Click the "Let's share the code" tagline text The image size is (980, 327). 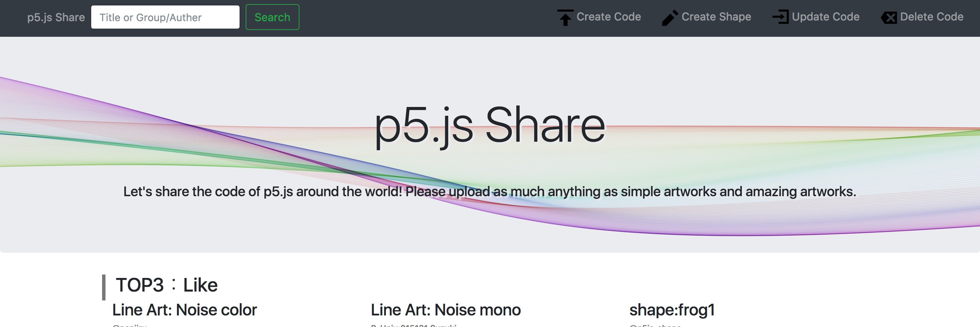click(x=490, y=191)
